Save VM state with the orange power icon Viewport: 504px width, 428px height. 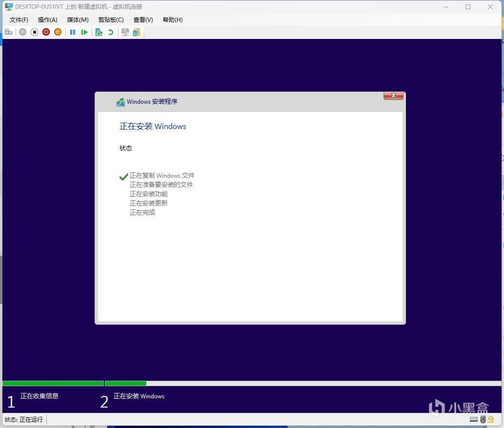58,32
